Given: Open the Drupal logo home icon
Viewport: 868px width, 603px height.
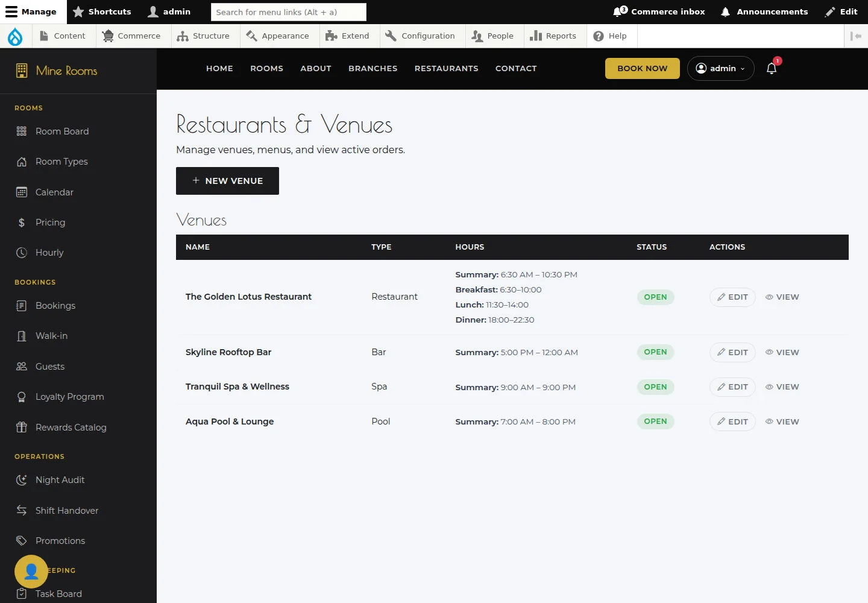Looking at the screenshot, I should (15, 36).
